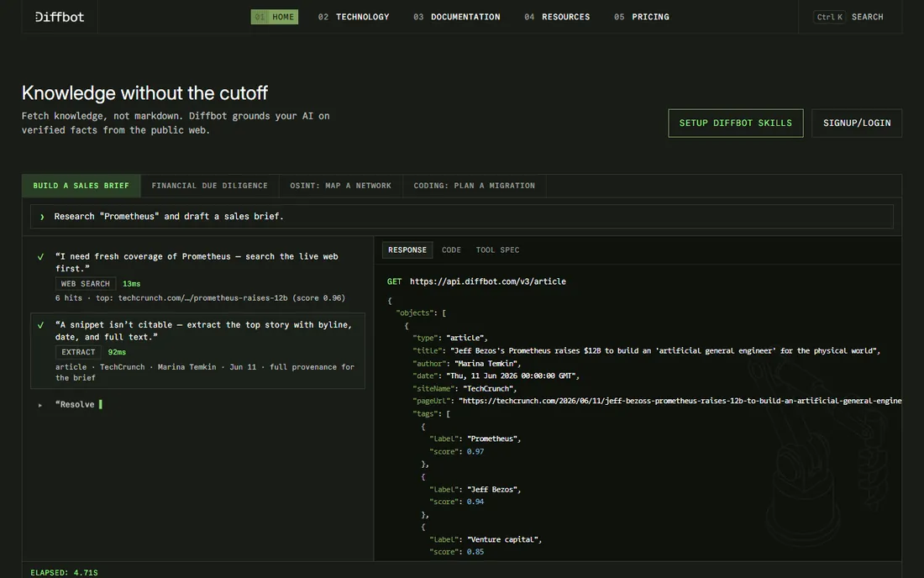Click the "13ms" timing value
Screen dimensions: 924x578
pos(131,284)
